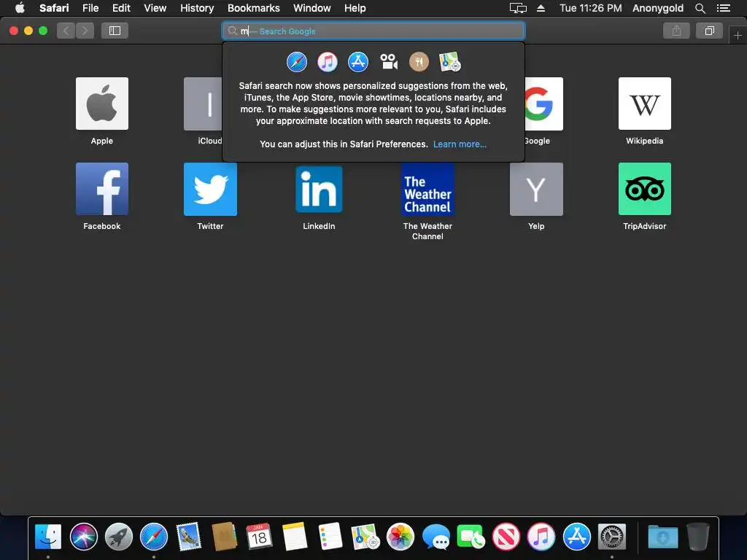
Task: Open Photos in the Dock
Action: (x=400, y=537)
